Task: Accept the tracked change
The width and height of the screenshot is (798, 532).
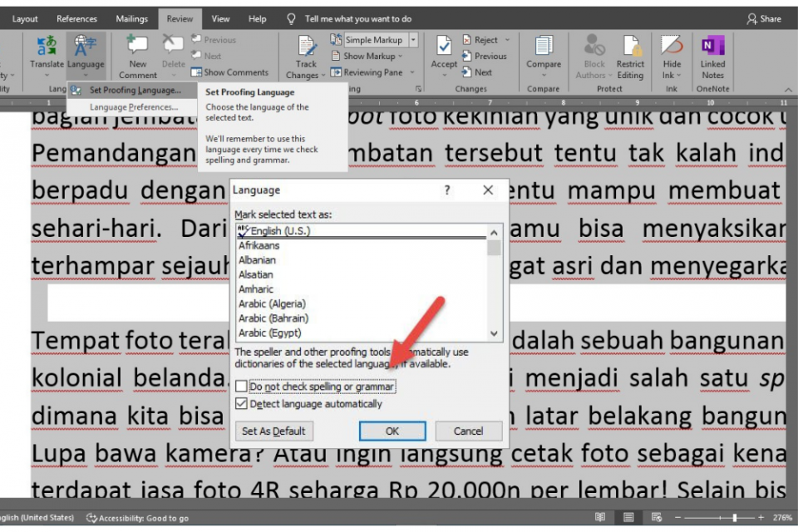Action: coord(444,56)
